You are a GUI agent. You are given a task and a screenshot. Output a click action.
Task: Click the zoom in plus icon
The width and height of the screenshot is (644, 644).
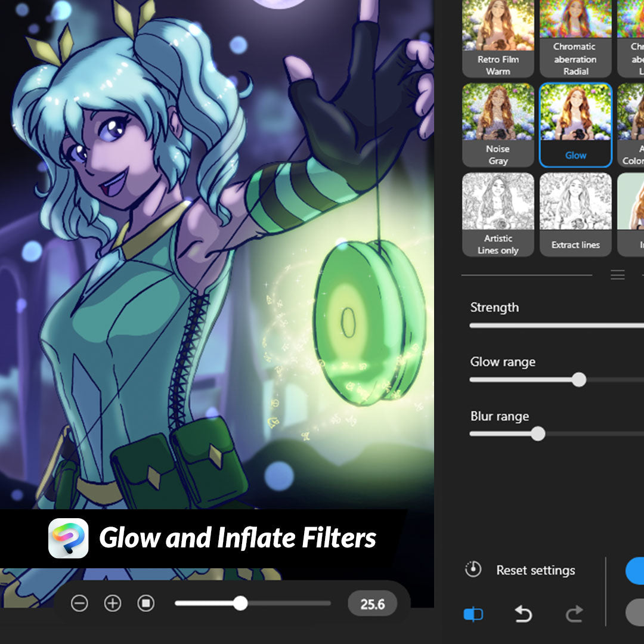click(x=113, y=603)
